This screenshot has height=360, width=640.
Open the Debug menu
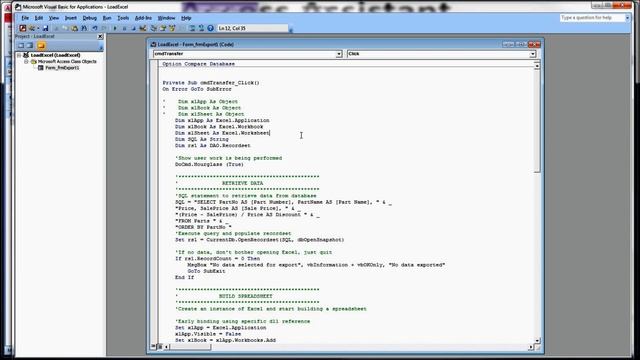click(89, 18)
